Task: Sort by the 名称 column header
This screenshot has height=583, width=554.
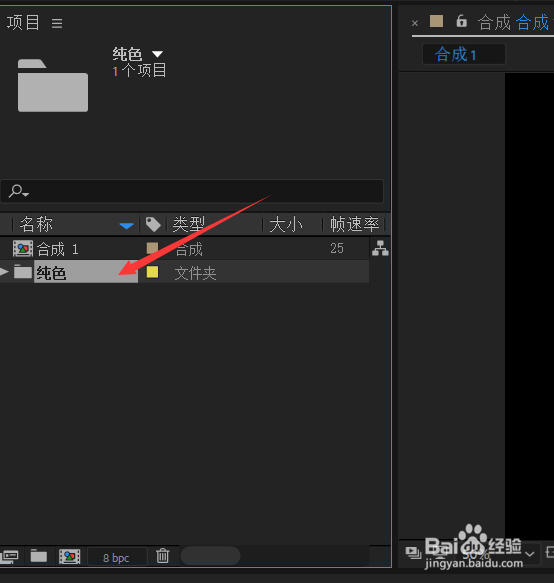Action: pyautogui.click(x=36, y=224)
